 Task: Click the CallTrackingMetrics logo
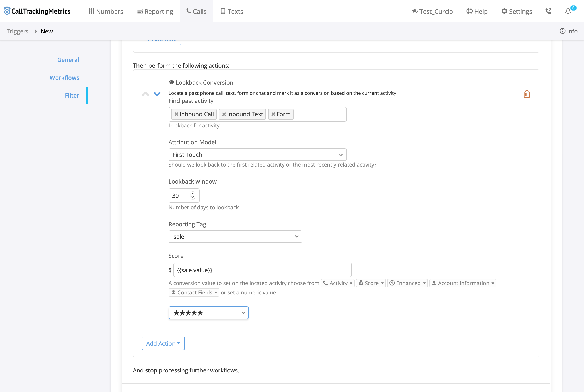[x=37, y=11]
